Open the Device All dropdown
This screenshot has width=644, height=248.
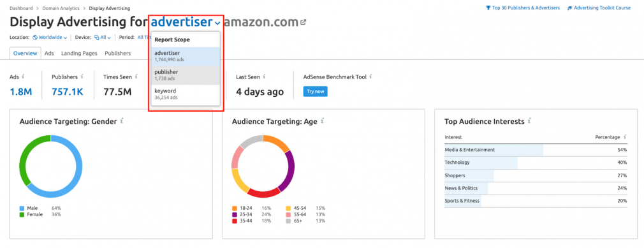coord(103,38)
